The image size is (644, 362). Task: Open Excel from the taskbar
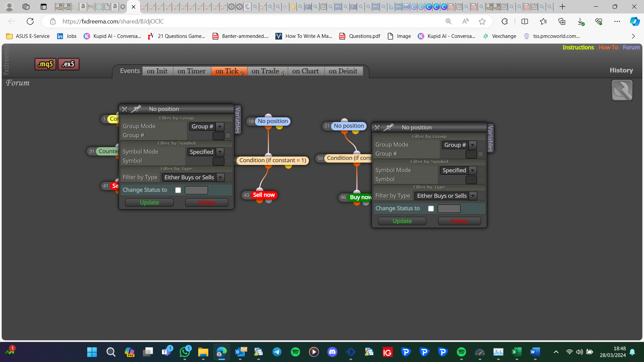(x=517, y=352)
